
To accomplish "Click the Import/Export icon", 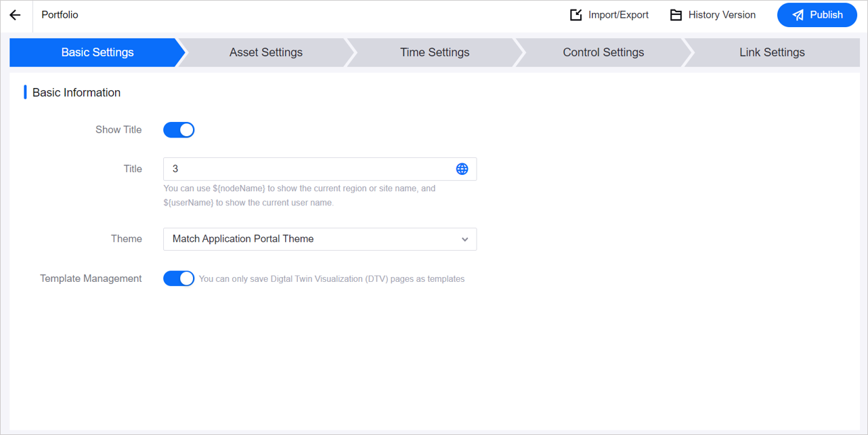I will click(x=576, y=15).
